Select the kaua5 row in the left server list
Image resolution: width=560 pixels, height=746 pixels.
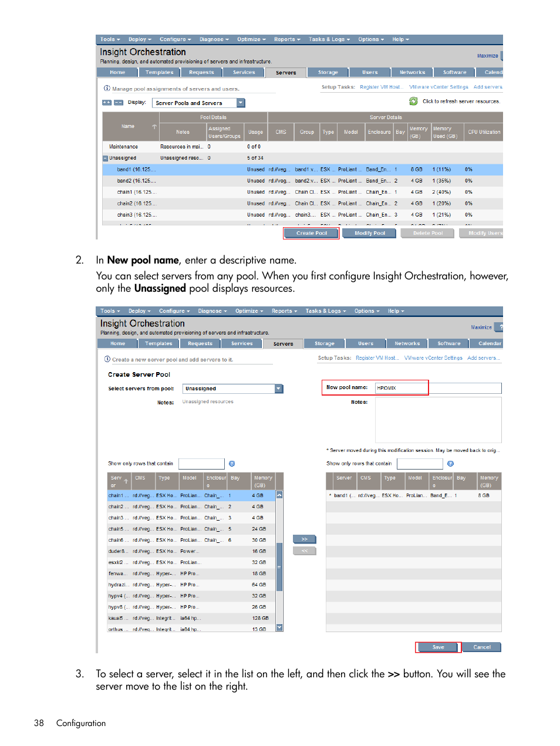tap(191, 618)
